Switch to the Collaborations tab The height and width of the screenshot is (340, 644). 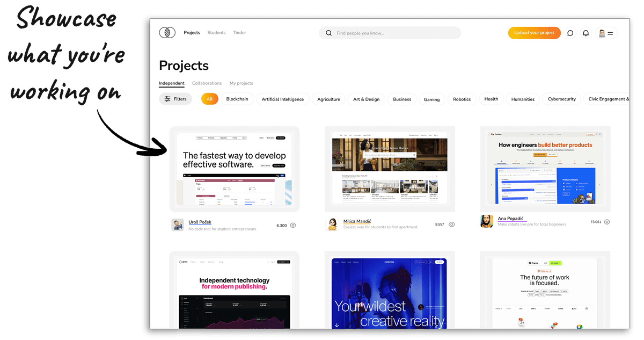[207, 83]
